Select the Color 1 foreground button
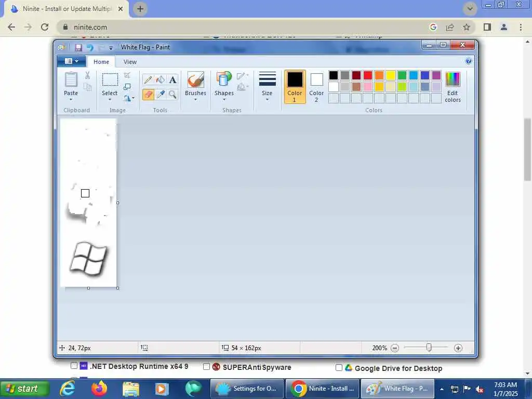Screen dimensions: 532x399 pos(295,87)
